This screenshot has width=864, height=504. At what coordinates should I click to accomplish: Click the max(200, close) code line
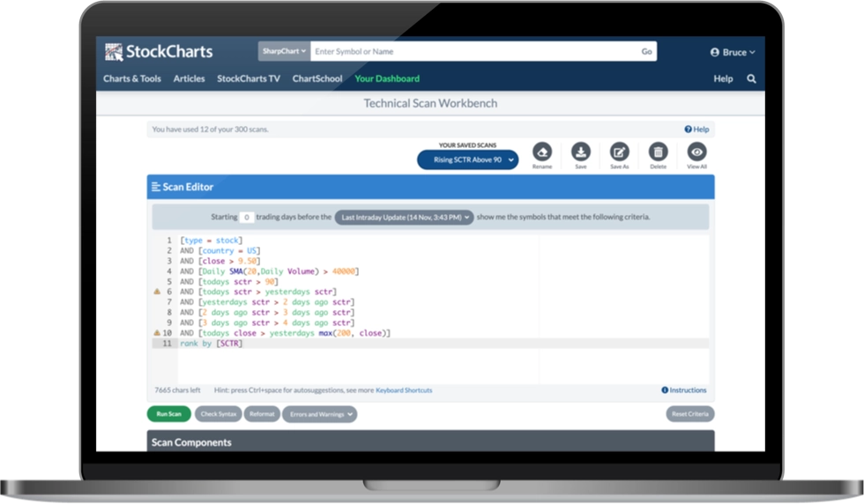tap(285, 333)
